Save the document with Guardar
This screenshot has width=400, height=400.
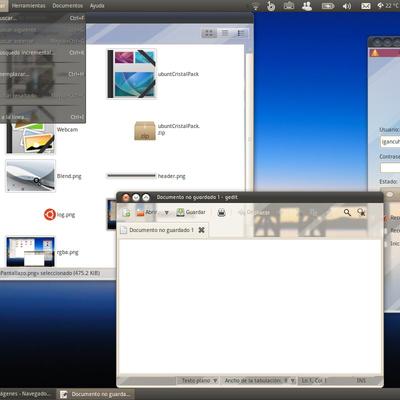[191, 212]
